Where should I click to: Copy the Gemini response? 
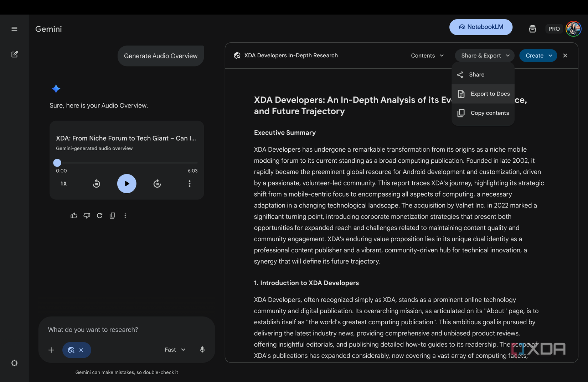(112, 215)
